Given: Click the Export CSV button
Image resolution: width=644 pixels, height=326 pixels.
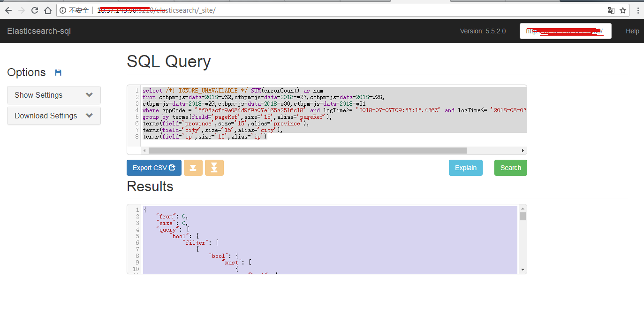Looking at the screenshot, I should pyautogui.click(x=154, y=168).
